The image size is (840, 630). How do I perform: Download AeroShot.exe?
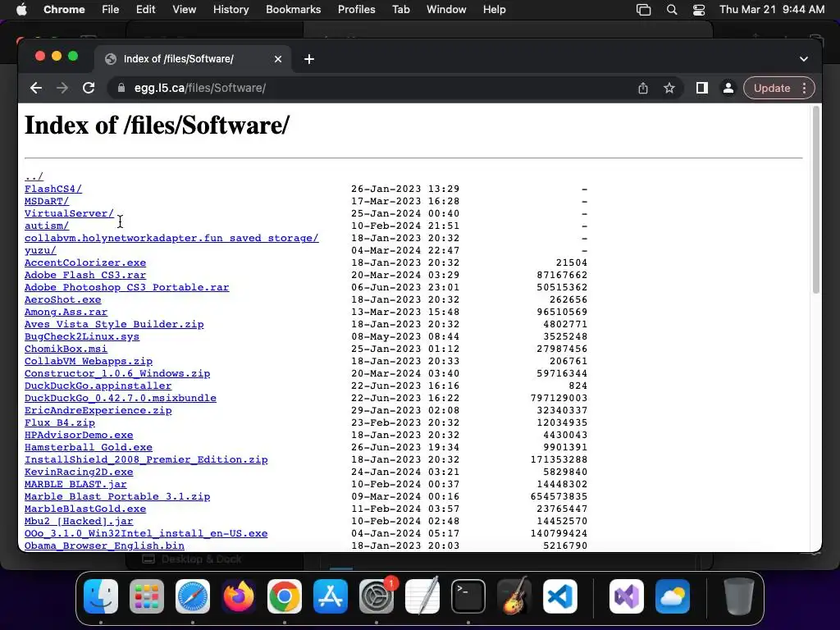62,299
